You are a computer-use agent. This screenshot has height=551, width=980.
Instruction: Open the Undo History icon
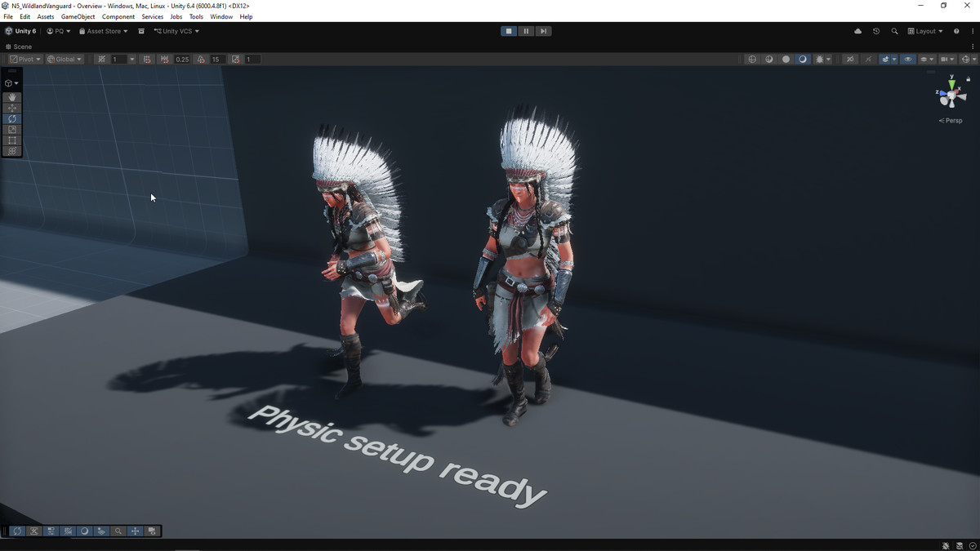point(876,31)
